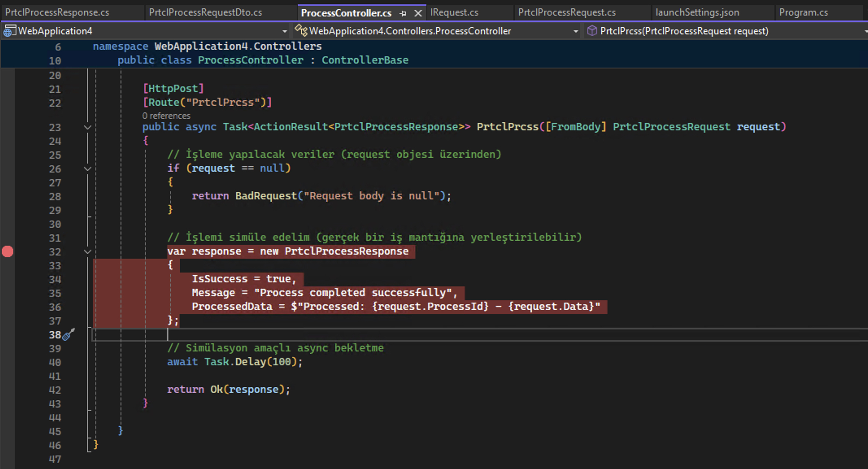Open the ProcessController type navigation dropdown
This screenshot has height=469, width=868.
[x=576, y=31]
